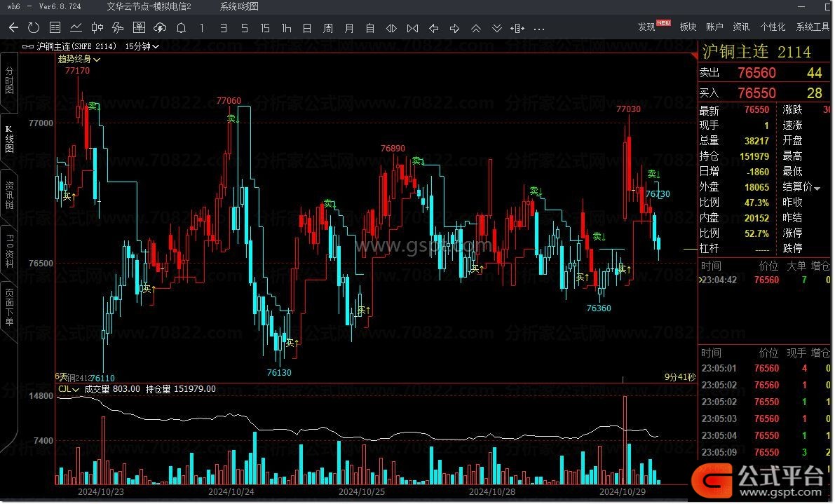
Task: Refresh the chart with the circular arrow icon
Action: coord(34,28)
